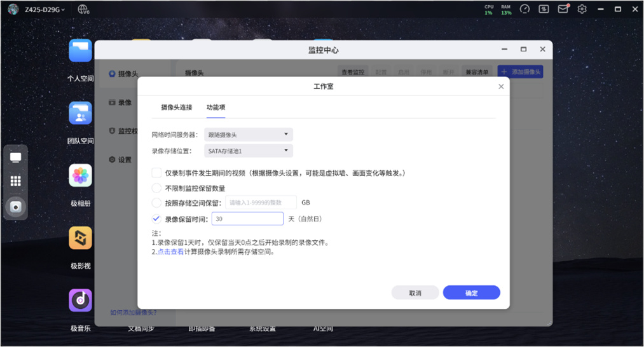
Task: Launch the 极相册 photo app icon
Action: pos(81,175)
